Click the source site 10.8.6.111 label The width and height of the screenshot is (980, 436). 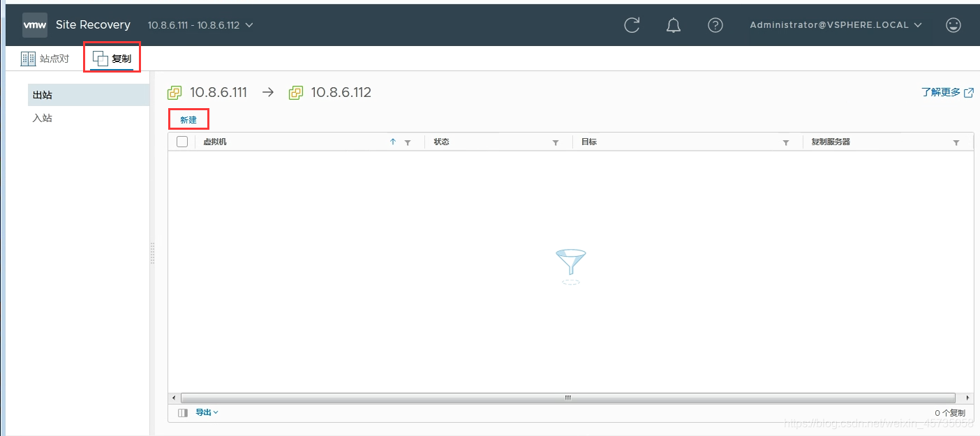[218, 93]
